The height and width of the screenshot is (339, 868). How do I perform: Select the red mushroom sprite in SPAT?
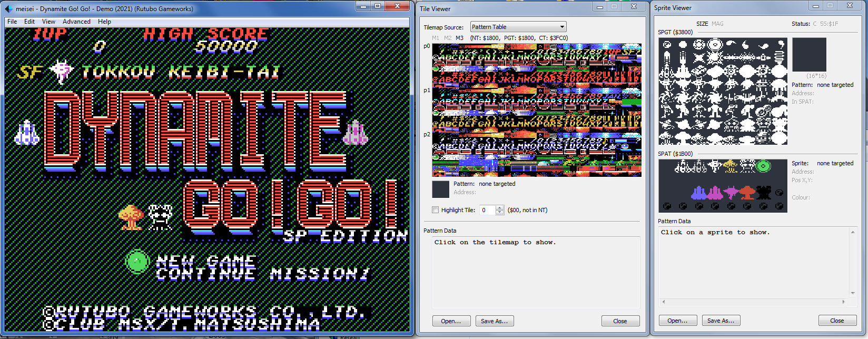pyautogui.click(x=747, y=193)
